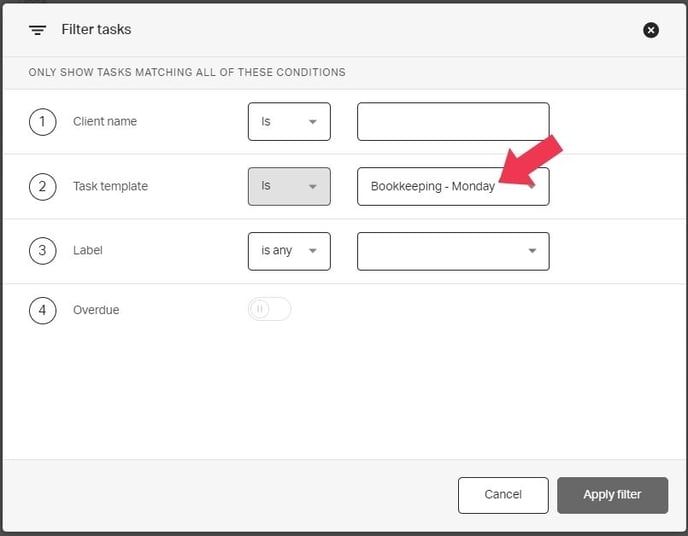
Task: Click the 'Filter tasks' dialog title
Action: [96, 30]
